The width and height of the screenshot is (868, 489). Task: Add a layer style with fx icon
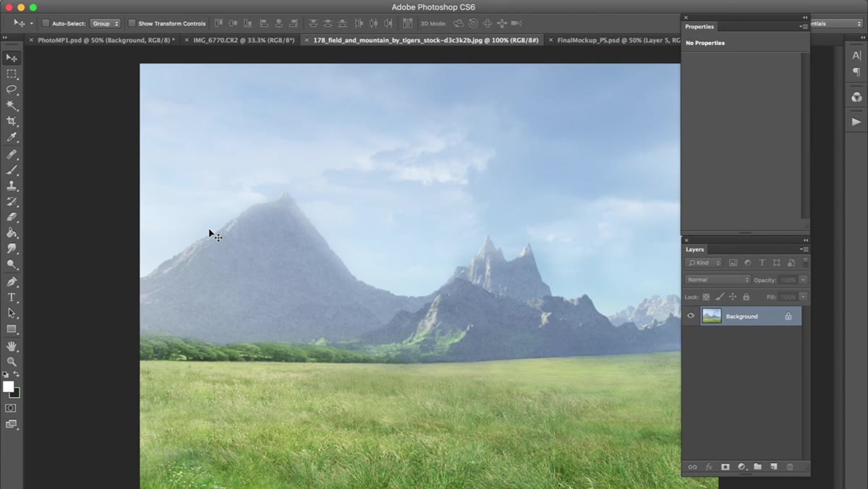[709, 467]
